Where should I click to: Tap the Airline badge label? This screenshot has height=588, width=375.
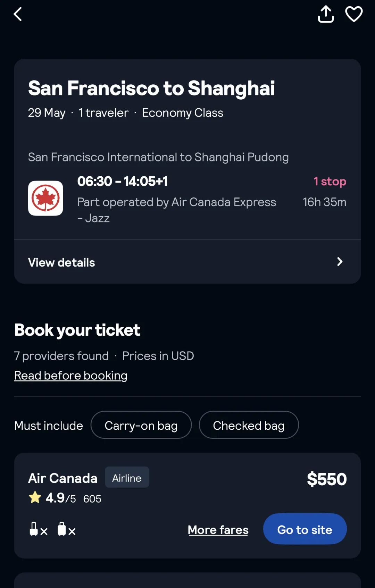[127, 478]
